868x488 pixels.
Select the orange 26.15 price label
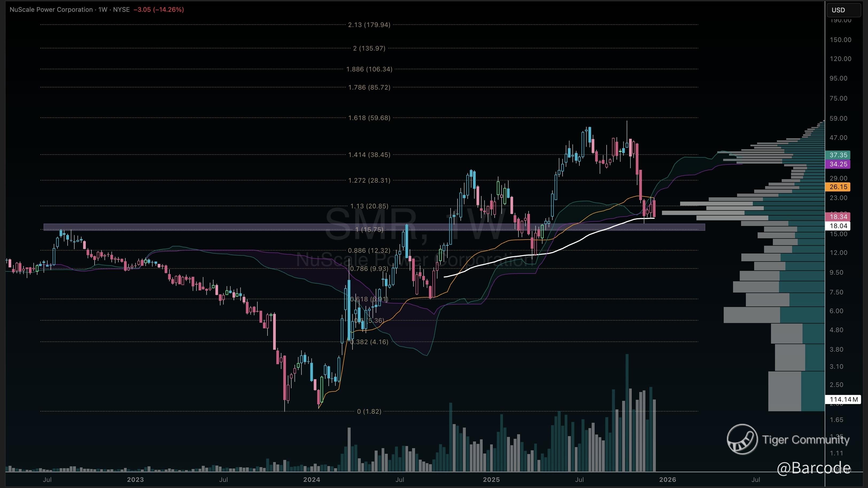pyautogui.click(x=838, y=187)
